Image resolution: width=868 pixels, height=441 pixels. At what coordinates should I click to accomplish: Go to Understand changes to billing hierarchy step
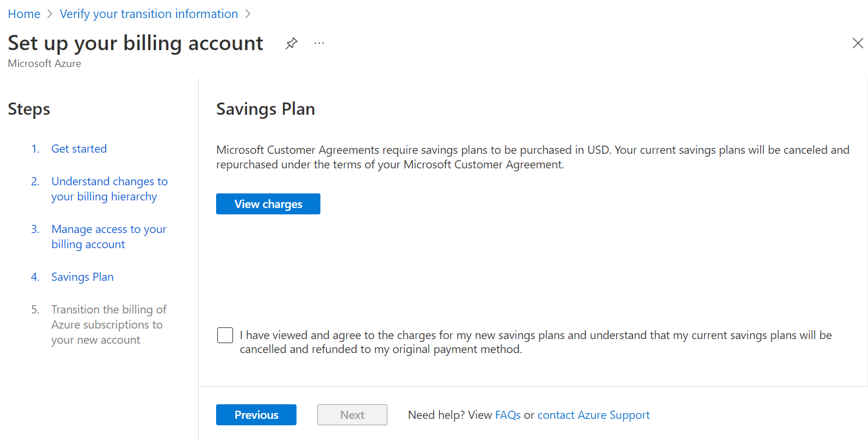pos(109,189)
